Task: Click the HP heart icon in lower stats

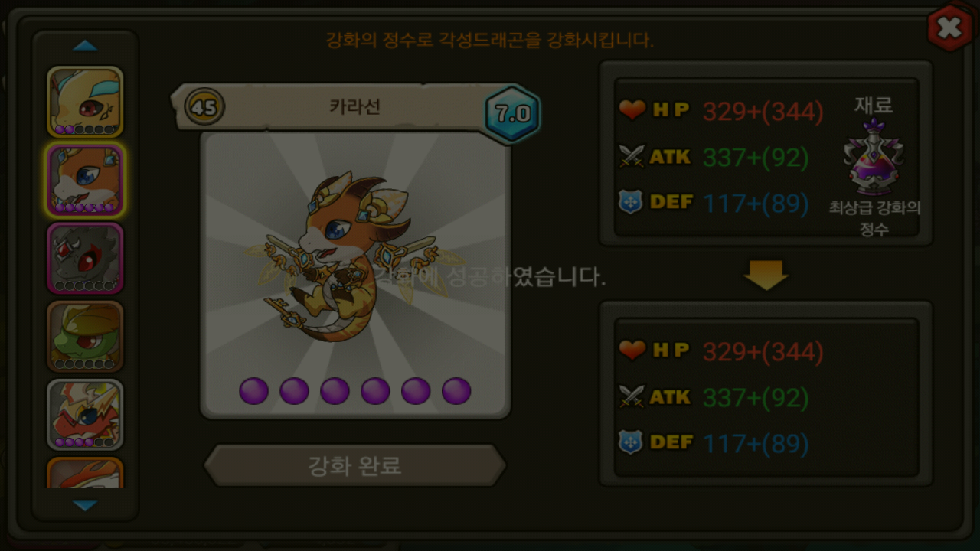Action: 632,351
